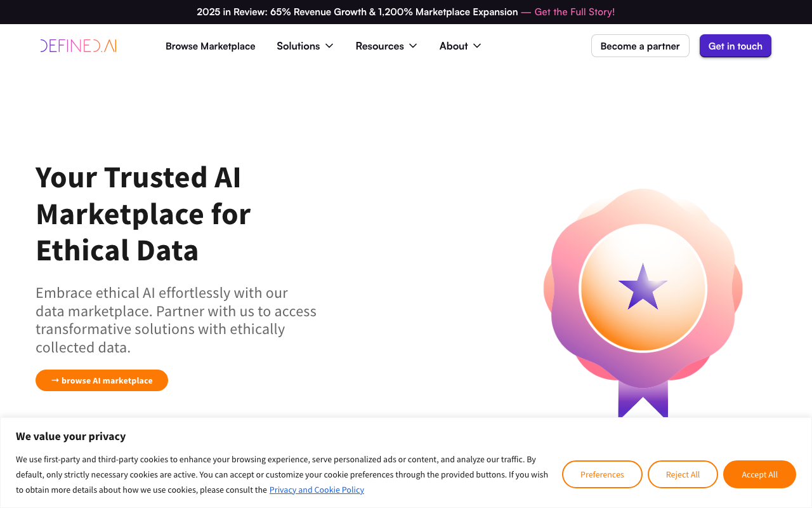Select Resources in the navigation bar
This screenshot has height=508, width=812.
click(x=379, y=46)
